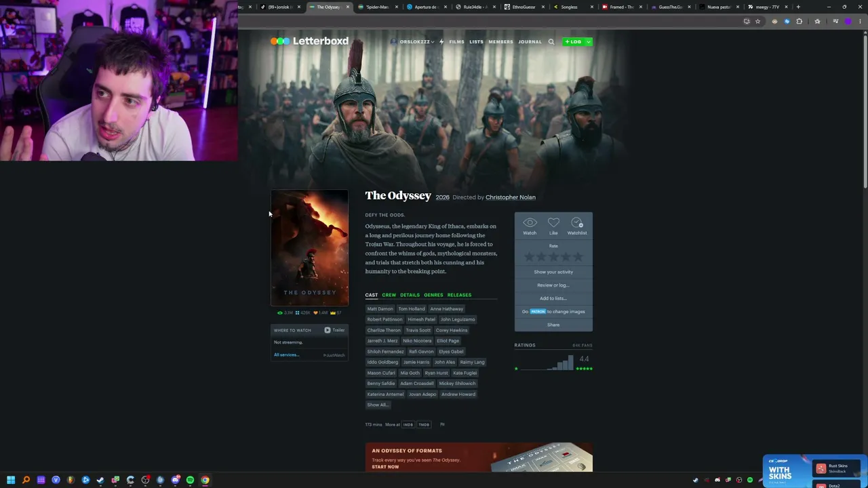Click the green + LOG button

pos(573,42)
